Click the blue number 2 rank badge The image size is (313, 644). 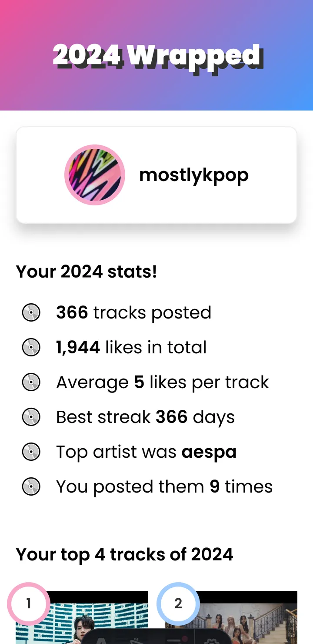pyautogui.click(x=178, y=604)
